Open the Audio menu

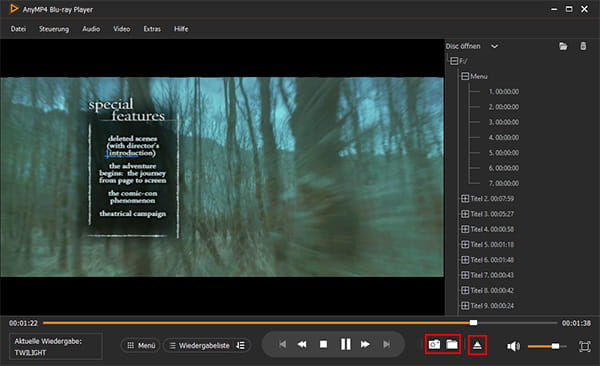(x=91, y=29)
